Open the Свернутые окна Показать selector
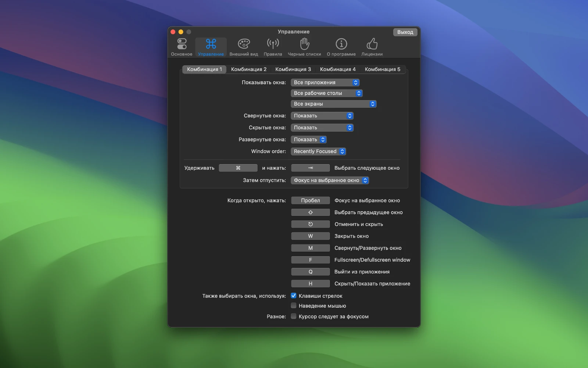 pos(322,116)
